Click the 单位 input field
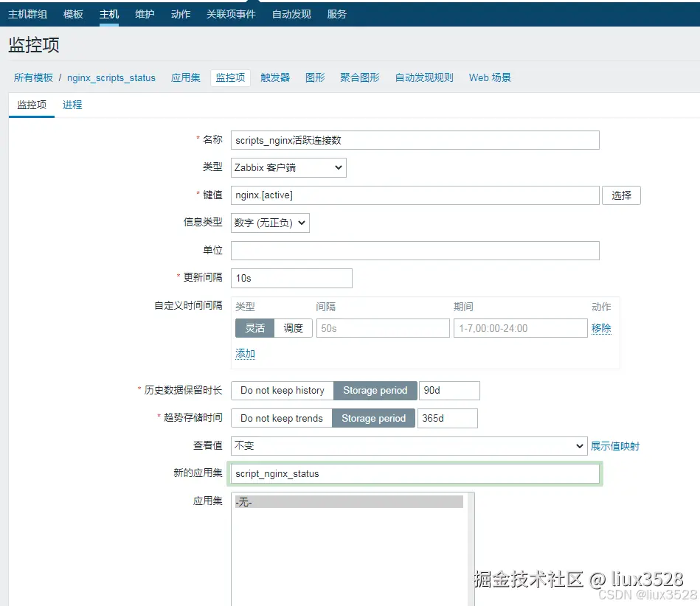 point(415,251)
